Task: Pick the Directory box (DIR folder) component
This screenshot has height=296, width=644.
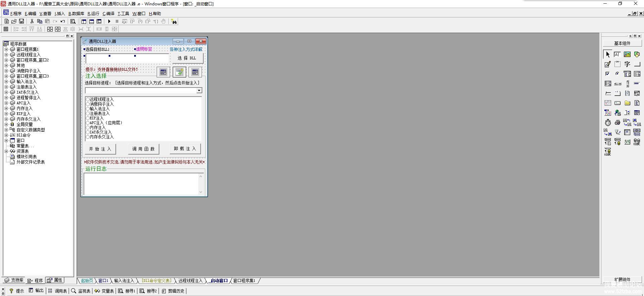Action: coord(627,103)
